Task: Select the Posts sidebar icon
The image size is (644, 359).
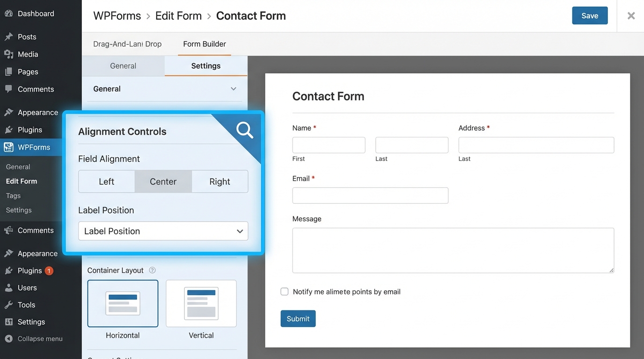Action: click(x=8, y=36)
